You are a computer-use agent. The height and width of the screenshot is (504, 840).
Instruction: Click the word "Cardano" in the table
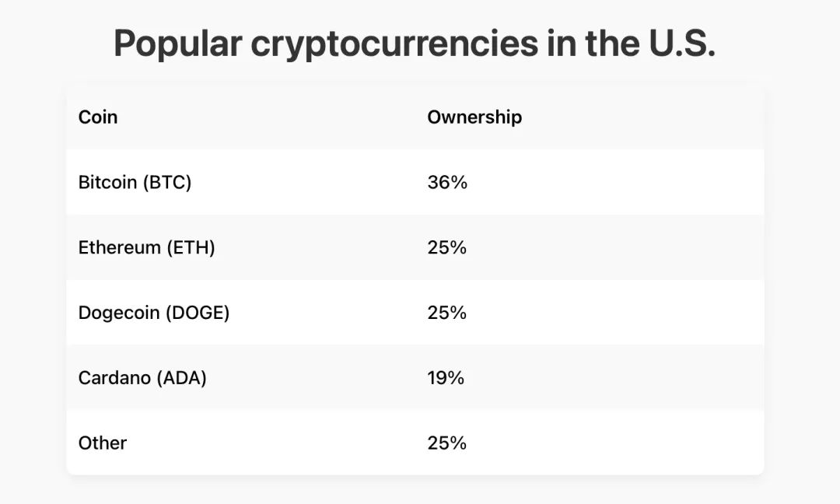click(x=114, y=378)
